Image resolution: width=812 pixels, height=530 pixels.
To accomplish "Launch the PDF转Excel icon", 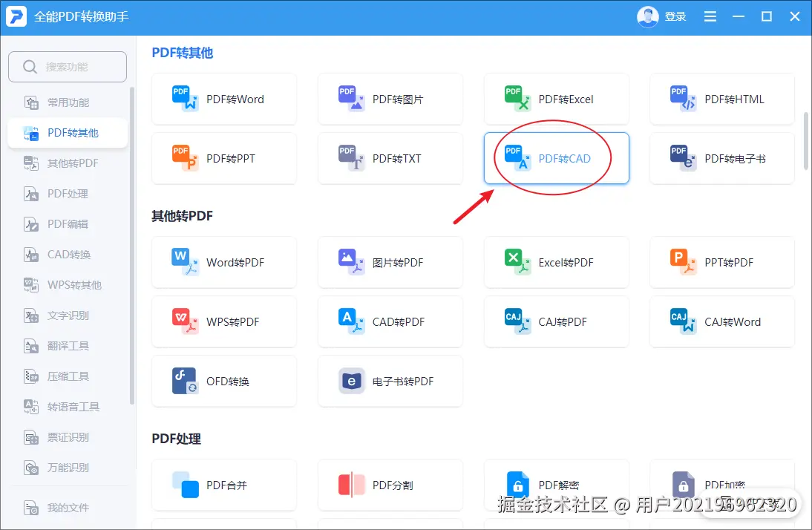I will click(x=517, y=99).
